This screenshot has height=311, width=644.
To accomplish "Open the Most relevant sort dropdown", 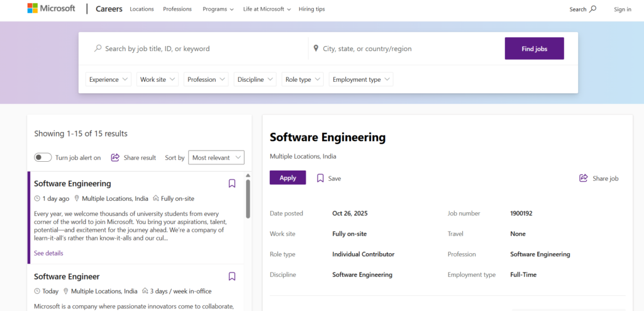I will pos(216,157).
